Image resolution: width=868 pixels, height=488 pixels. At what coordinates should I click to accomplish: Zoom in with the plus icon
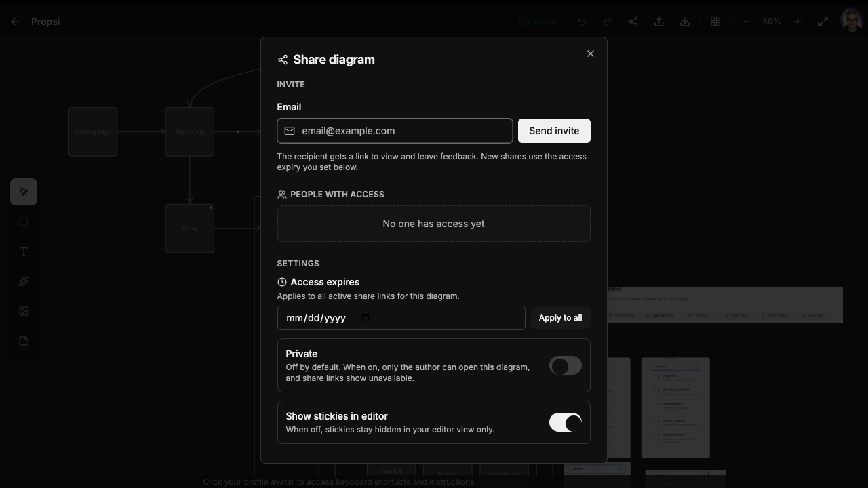click(x=797, y=22)
